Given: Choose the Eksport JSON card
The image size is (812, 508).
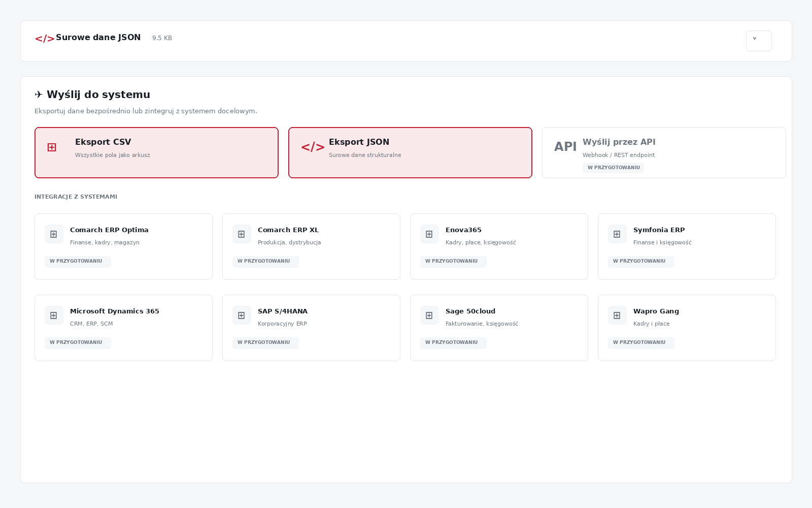Looking at the screenshot, I should click(410, 152).
